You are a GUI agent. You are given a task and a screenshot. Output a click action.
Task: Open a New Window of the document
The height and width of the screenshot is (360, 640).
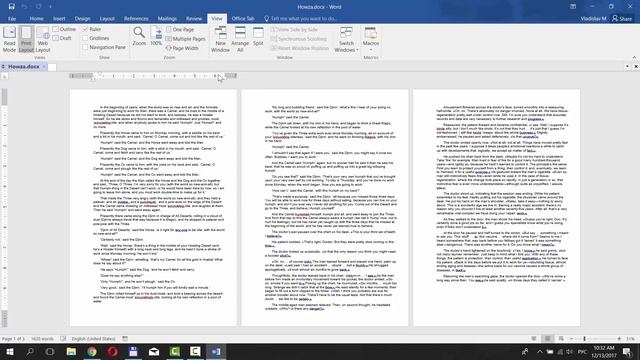click(220, 39)
